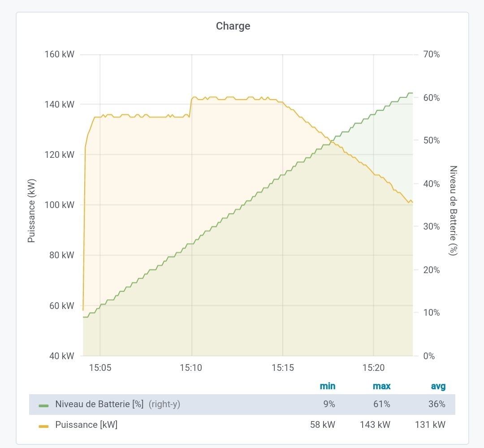Click the Puissance (kW) axis title

[31, 211]
